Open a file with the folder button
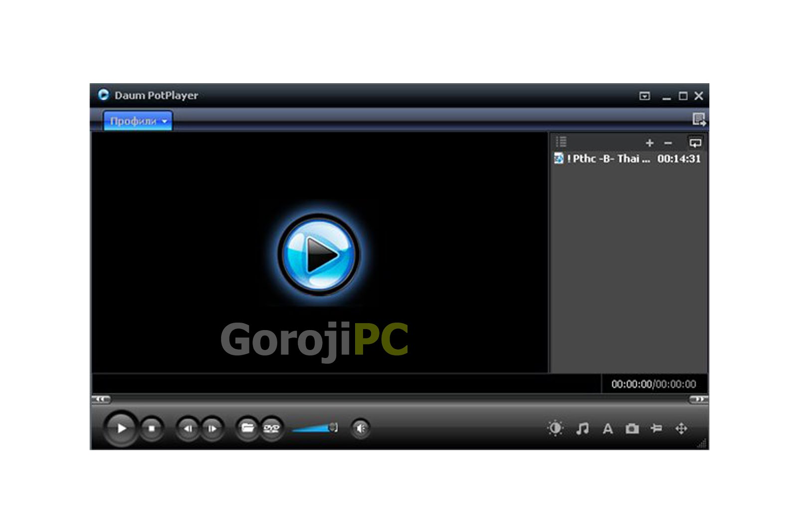The width and height of the screenshot is (798, 532). pos(247,428)
